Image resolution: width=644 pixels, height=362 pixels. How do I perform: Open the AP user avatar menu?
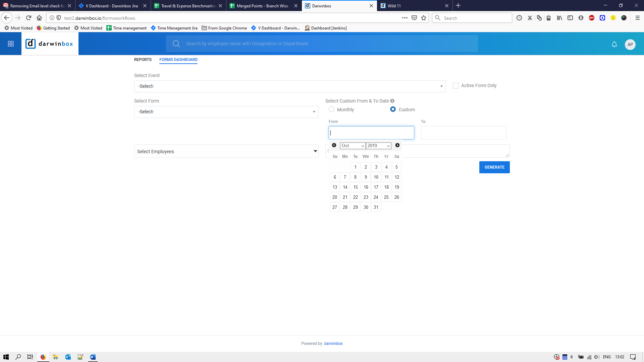coord(630,44)
